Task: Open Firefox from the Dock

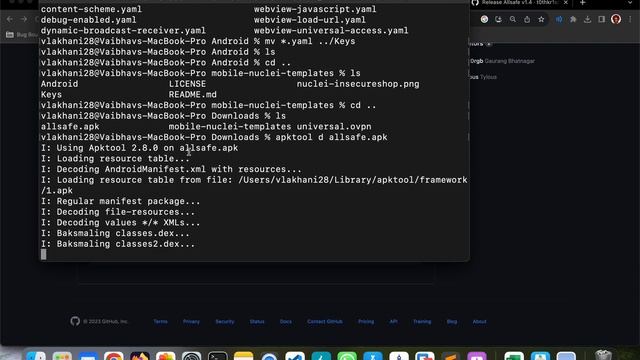Action: [x=140, y=356]
